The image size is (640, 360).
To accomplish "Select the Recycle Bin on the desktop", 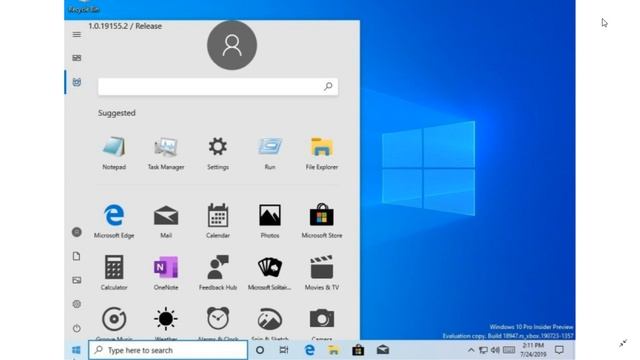I will (84, 7).
